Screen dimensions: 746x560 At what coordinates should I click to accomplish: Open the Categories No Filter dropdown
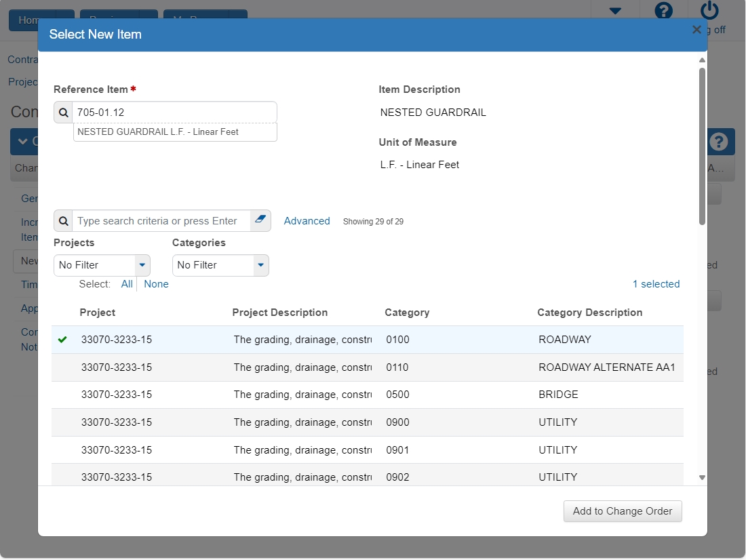pyautogui.click(x=220, y=266)
